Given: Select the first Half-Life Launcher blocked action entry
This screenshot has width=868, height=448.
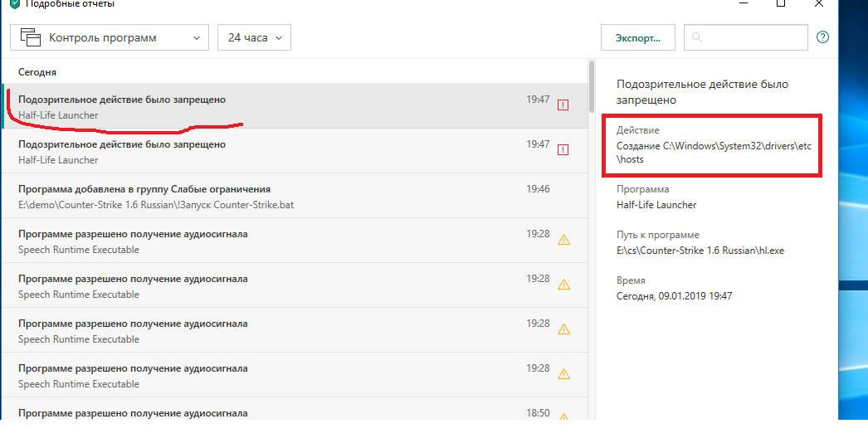Looking at the screenshot, I should pos(295,106).
